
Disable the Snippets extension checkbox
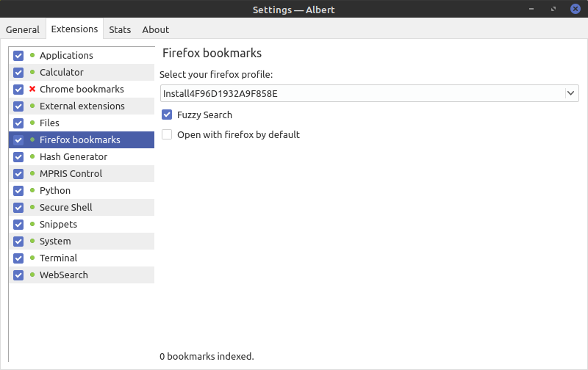pyautogui.click(x=18, y=225)
